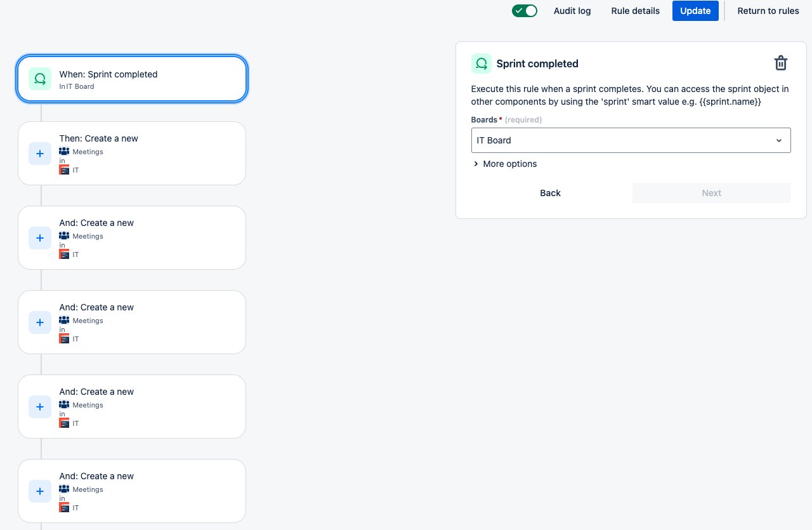Expand More options

pyautogui.click(x=505, y=164)
